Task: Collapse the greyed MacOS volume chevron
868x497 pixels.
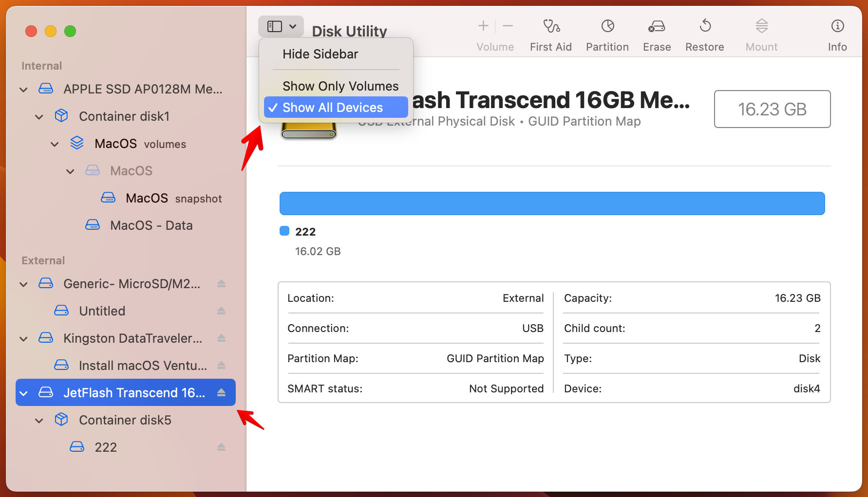Action: click(x=70, y=171)
